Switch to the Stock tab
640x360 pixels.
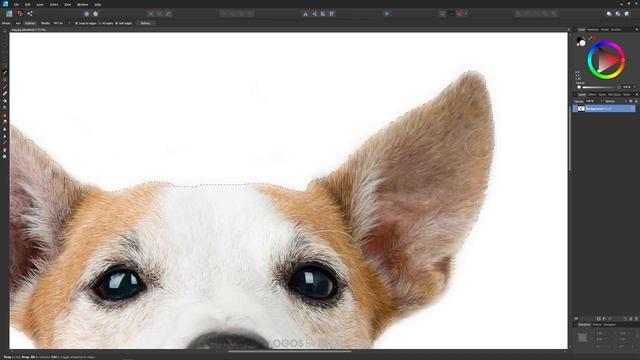tap(627, 95)
